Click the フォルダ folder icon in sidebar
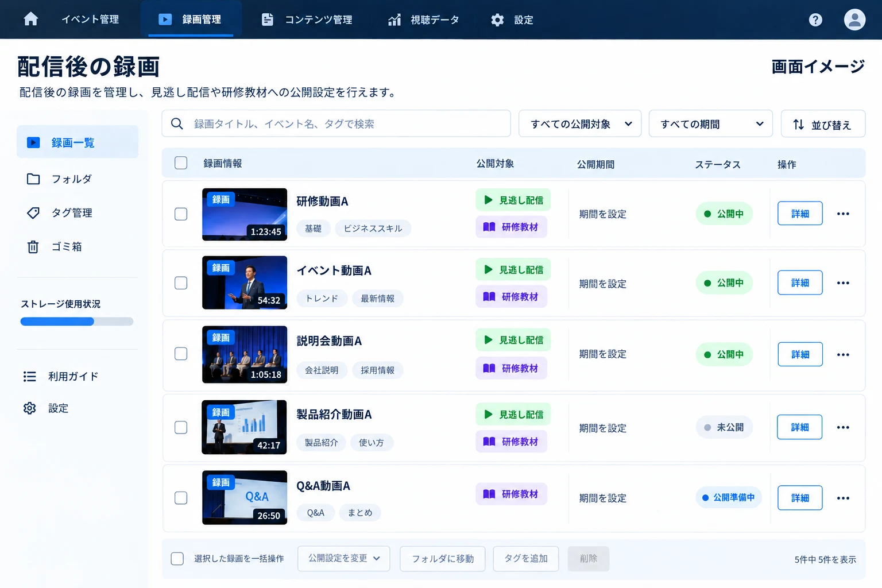Screen dimensions: 882x588 [33, 179]
